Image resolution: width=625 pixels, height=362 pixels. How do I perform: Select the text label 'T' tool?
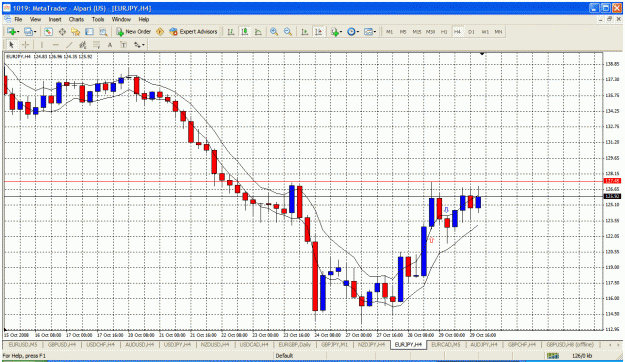[x=124, y=45]
